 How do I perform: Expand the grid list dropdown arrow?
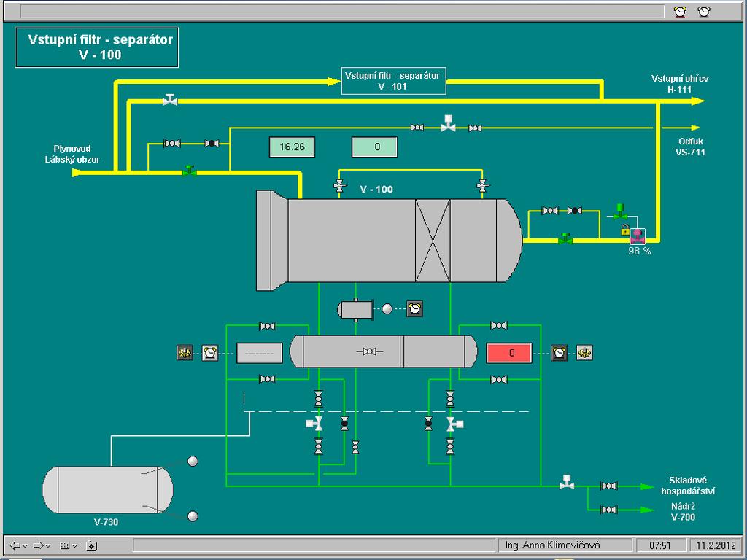(75, 546)
